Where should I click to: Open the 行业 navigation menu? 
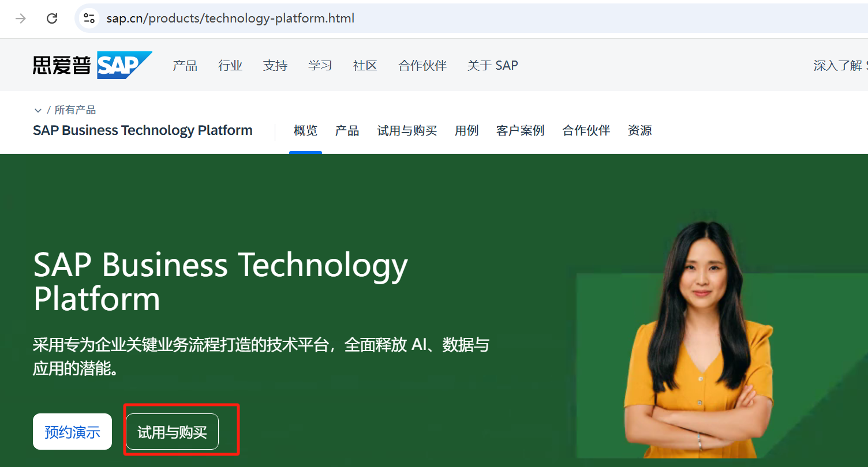[230, 66]
